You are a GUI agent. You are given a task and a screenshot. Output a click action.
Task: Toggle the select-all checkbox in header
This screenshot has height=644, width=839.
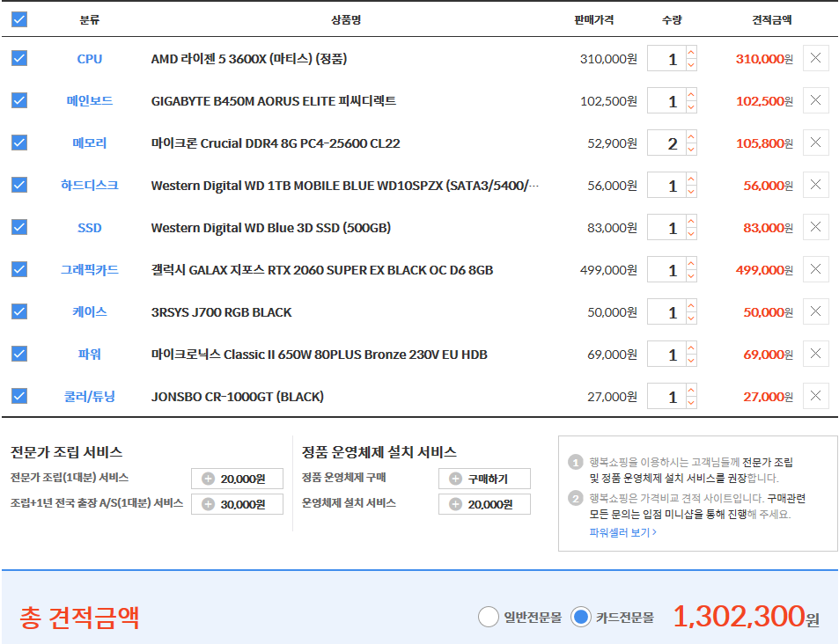[x=19, y=19]
